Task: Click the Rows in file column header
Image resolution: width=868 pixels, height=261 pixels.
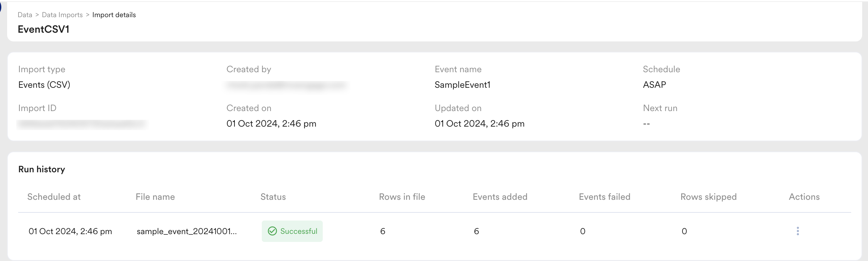Action: pos(402,197)
